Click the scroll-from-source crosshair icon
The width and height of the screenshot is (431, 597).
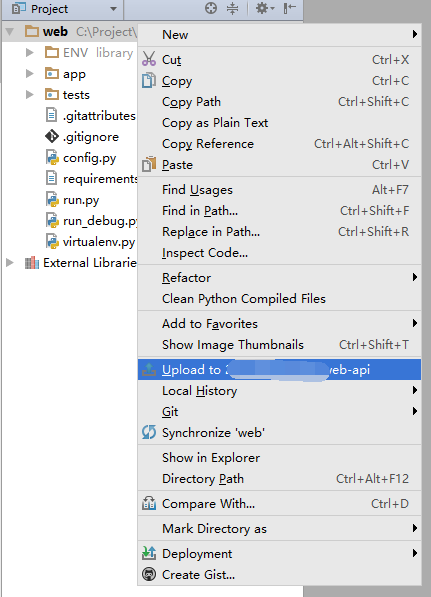click(x=211, y=8)
